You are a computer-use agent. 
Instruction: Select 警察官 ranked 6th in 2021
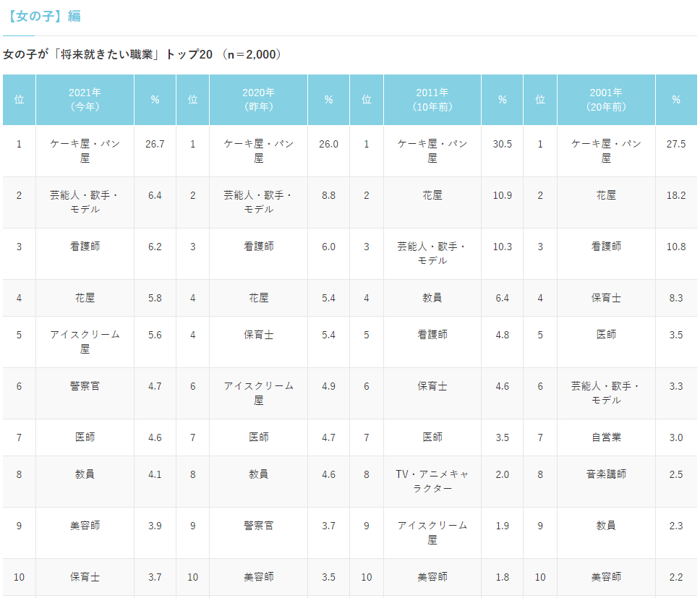pyautogui.click(x=85, y=386)
